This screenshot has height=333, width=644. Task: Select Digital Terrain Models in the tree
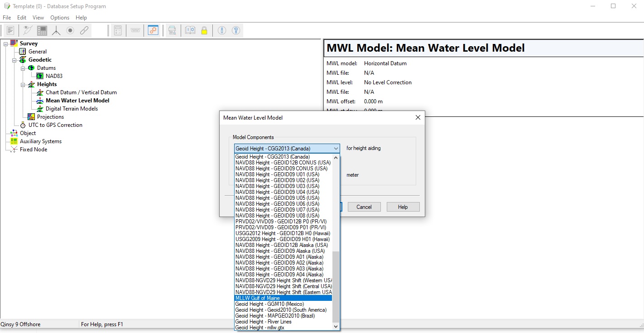point(72,109)
